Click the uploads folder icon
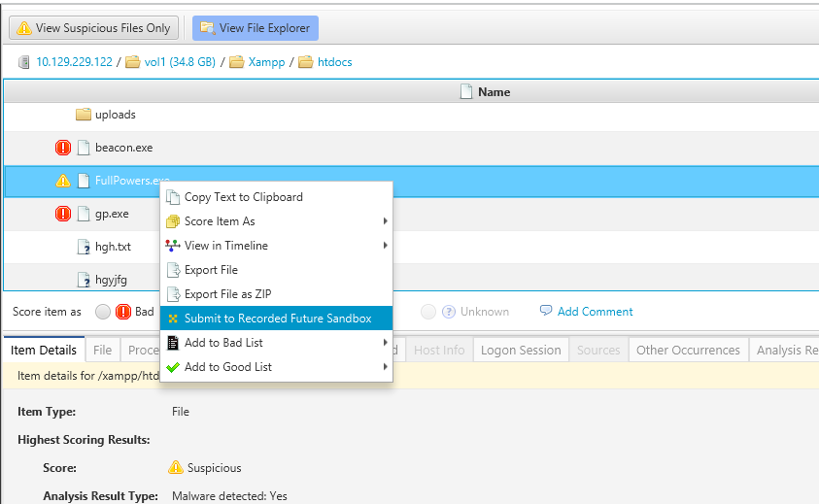 click(84, 115)
